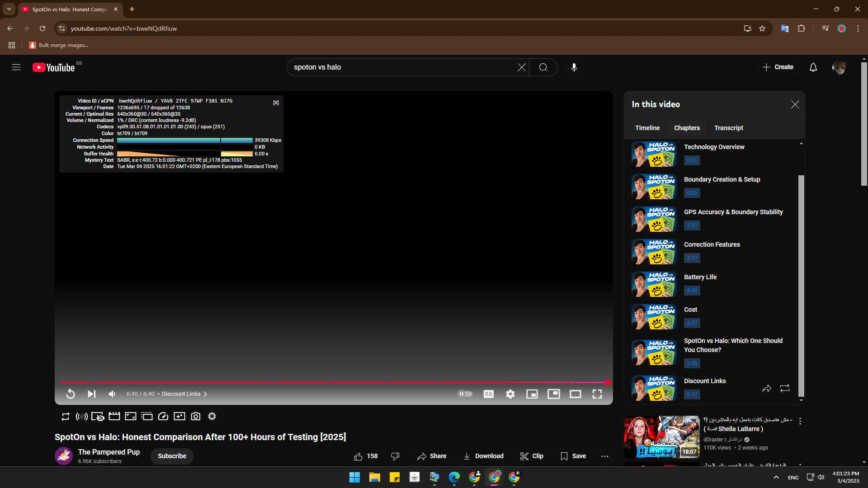Screen dimensions: 868x488
Task: Open the playback speed gauge icon
Action: point(163,417)
